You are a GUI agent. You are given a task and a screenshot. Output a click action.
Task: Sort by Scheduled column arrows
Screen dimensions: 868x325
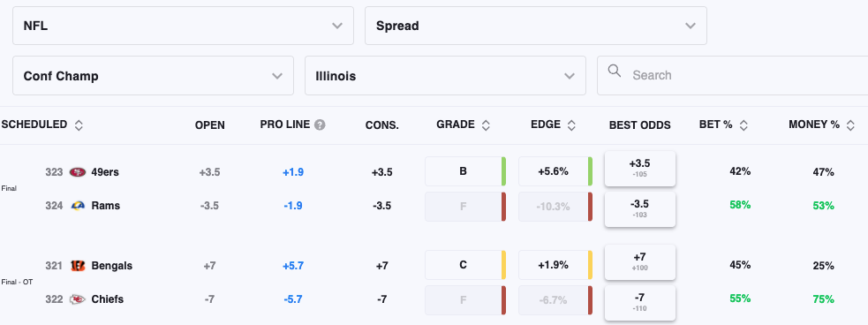(x=79, y=125)
